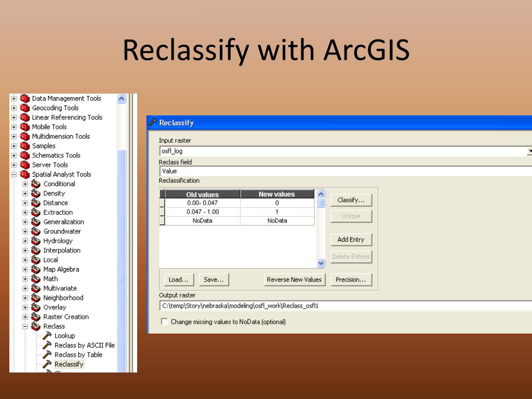Click the new value cell 0

pos(277,203)
